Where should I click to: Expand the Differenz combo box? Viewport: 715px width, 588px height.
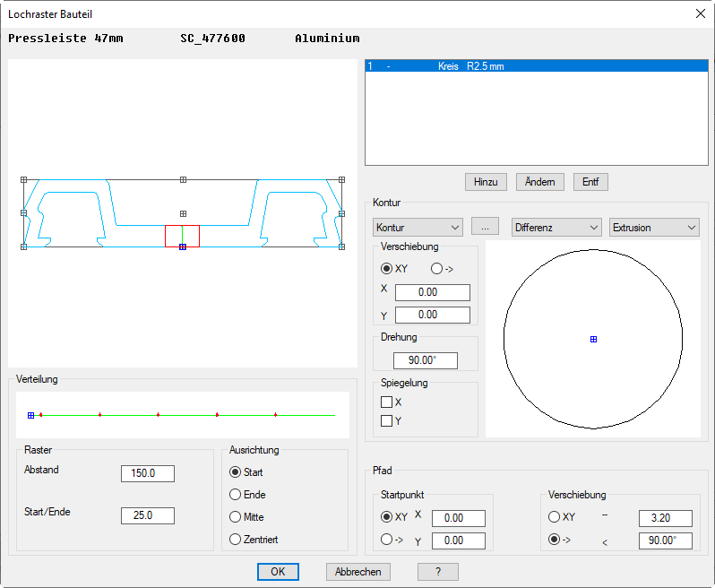(x=556, y=228)
